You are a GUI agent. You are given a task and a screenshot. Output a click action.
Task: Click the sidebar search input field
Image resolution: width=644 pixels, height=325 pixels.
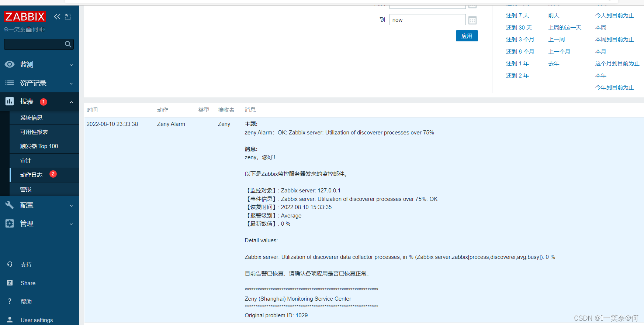point(39,44)
